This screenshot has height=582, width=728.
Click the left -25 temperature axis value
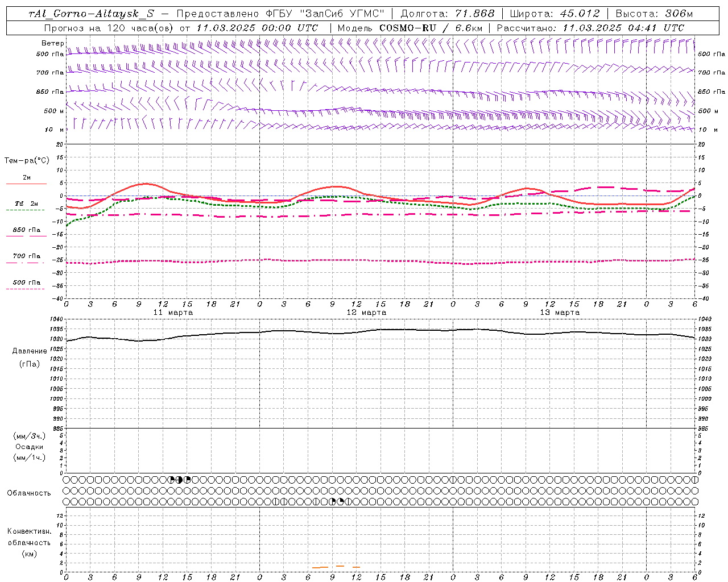coord(59,260)
